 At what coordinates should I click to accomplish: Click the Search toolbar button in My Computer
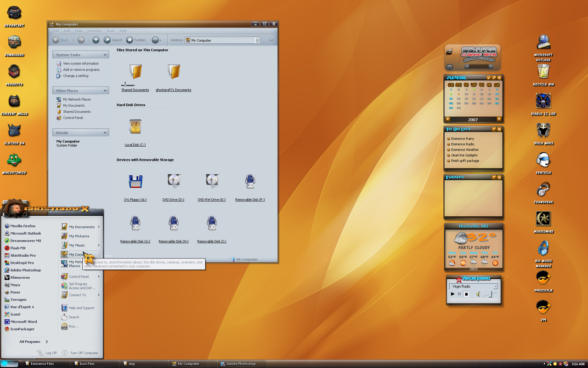point(113,40)
